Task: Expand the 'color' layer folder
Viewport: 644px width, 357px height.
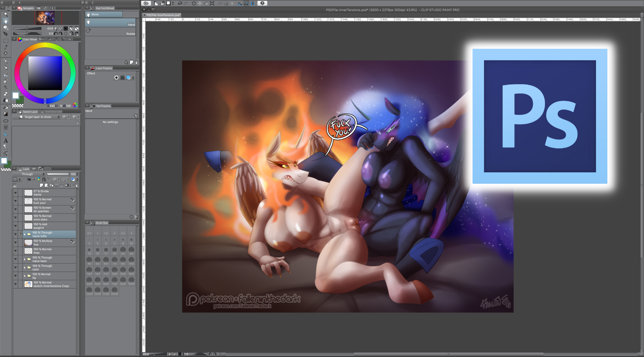Action: click(x=25, y=268)
